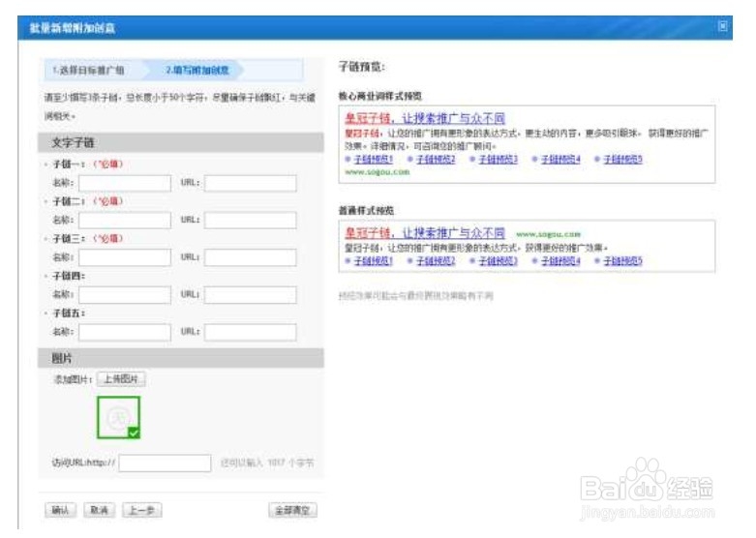Open 子链预览2 in the core business word preview
The height and width of the screenshot is (538, 756).
(x=436, y=159)
